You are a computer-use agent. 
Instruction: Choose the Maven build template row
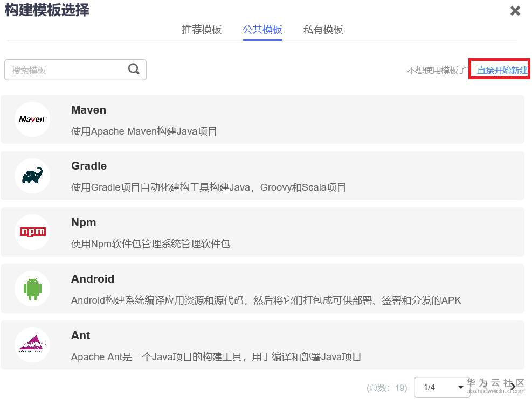pyautogui.click(x=264, y=119)
